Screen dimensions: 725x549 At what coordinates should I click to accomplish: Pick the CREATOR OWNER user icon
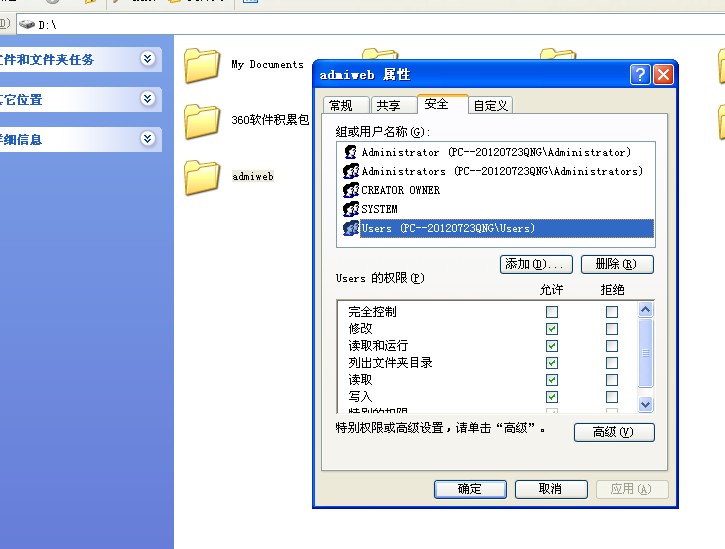pyautogui.click(x=351, y=190)
